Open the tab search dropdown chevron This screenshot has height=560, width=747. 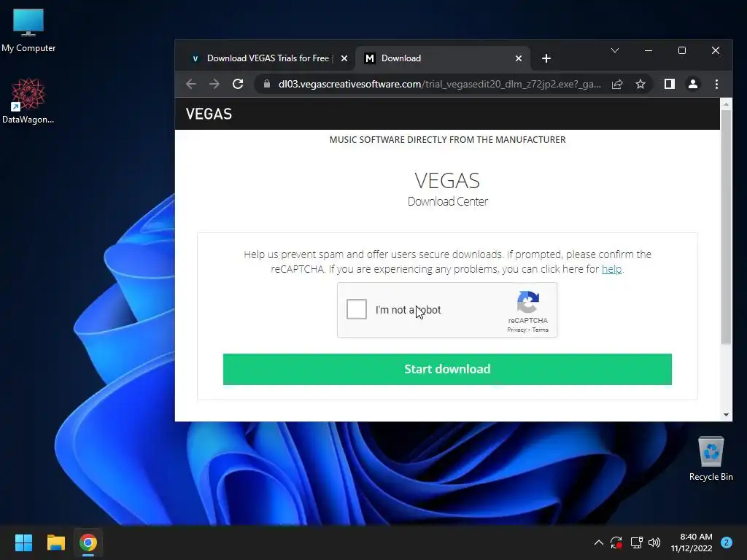[614, 50]
